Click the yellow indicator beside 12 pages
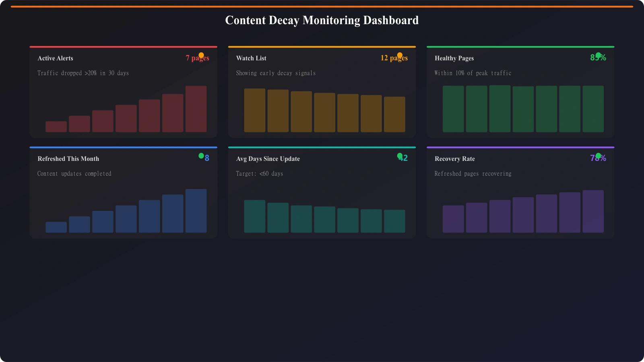The width and height of the screenshot is (644, 362). (400, 55)
